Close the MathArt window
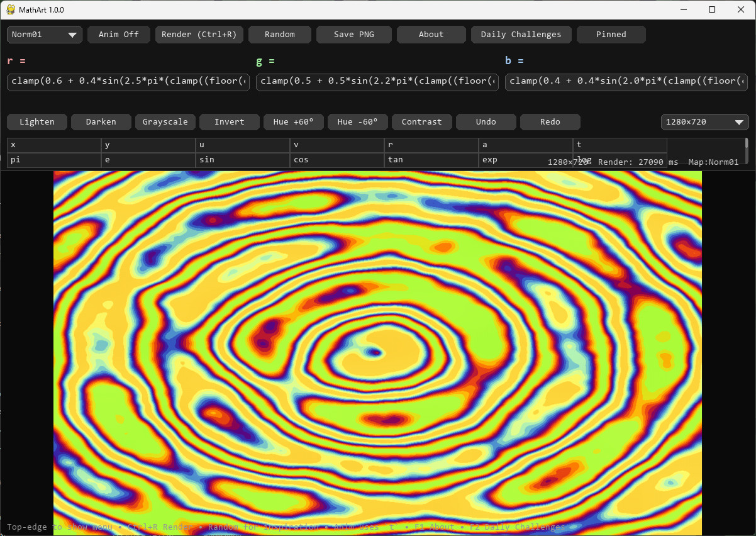The height and width of the screenshot is (536, 756). coord(741,9)
